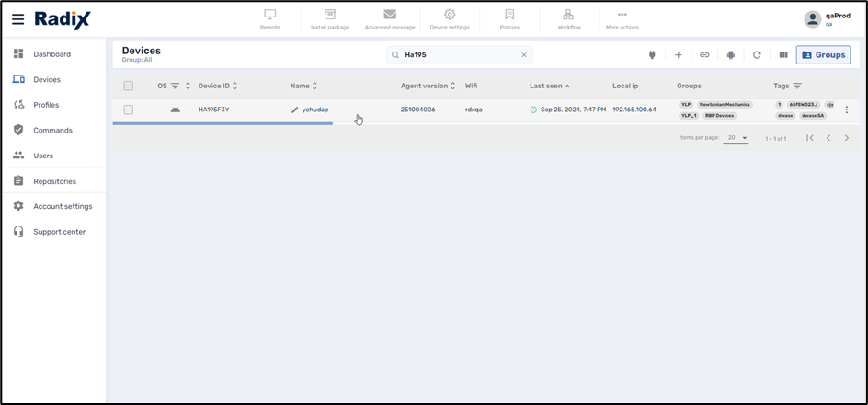Open the OS column filter

[175, 86]
